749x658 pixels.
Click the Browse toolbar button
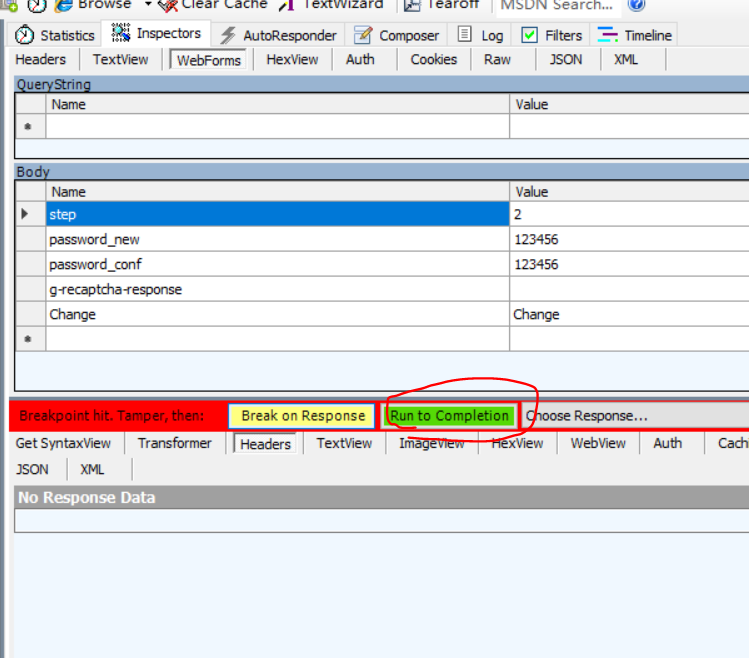(x=94, y=5)
